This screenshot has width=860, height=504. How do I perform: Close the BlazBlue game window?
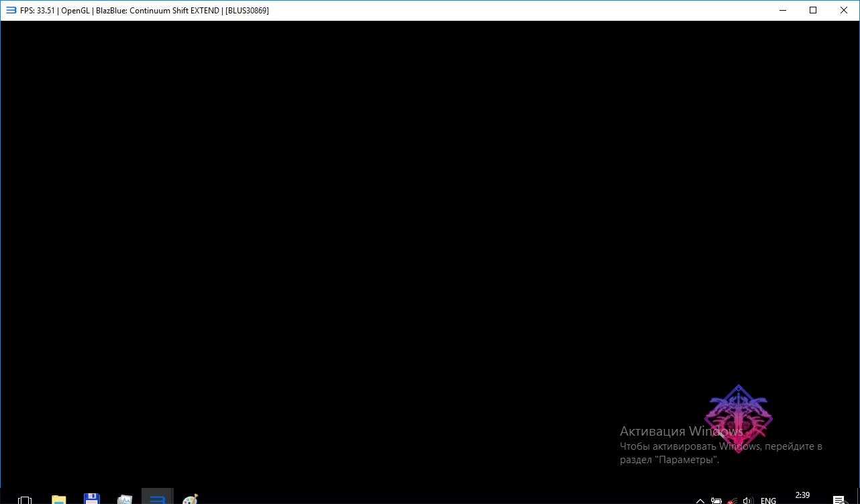[x=844, y=10]
